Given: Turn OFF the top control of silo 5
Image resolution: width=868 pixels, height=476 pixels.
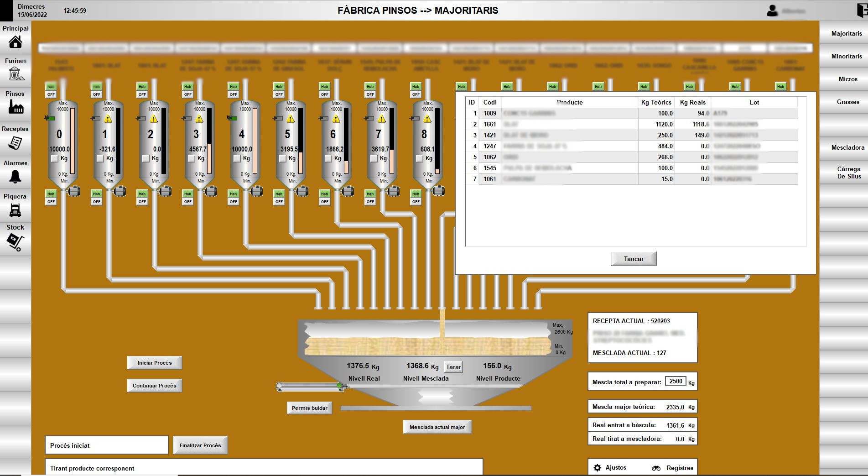Looking at the screenshot, I should [x=278, y=94].
